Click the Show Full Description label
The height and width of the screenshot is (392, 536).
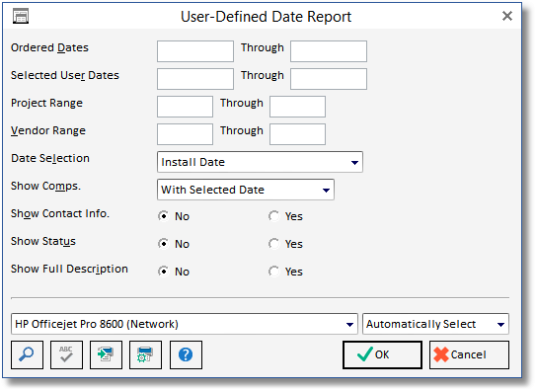pyautogui.click(x=69, y=270)
